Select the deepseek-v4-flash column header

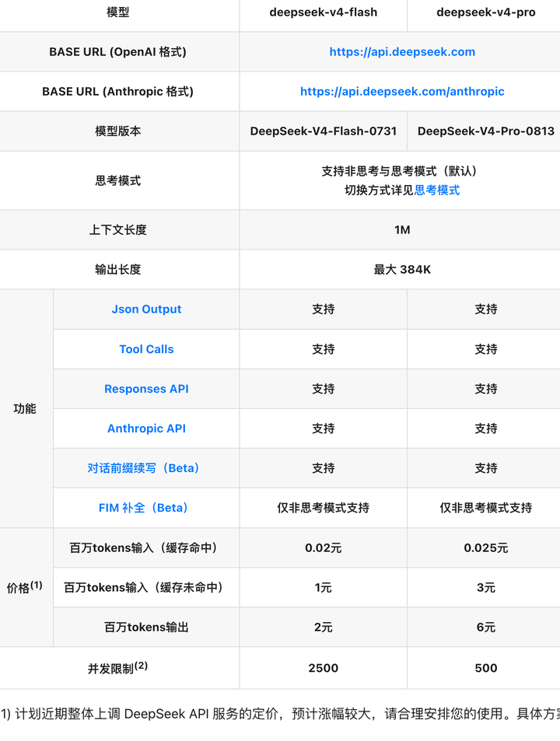(x=324, y=12)
